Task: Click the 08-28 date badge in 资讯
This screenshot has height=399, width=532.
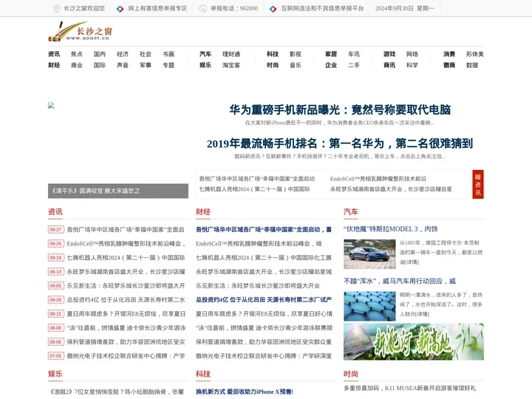Action: (x=55, y=300)
